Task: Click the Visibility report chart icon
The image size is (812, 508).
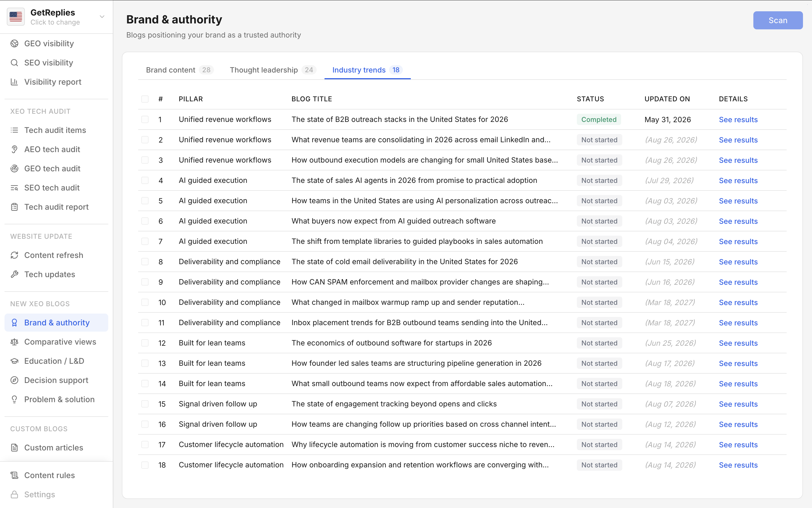Action: pyautogui.click(x=14, y=82)
